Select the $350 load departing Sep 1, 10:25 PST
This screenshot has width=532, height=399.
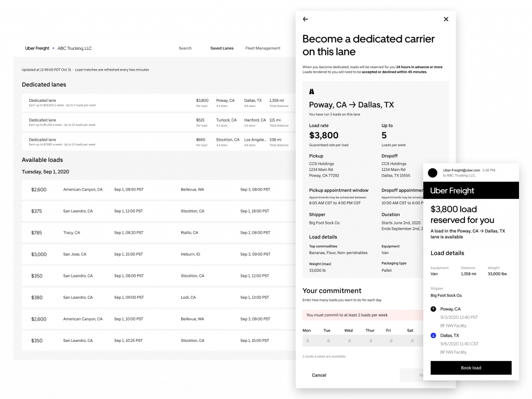[x=158, y=341]
